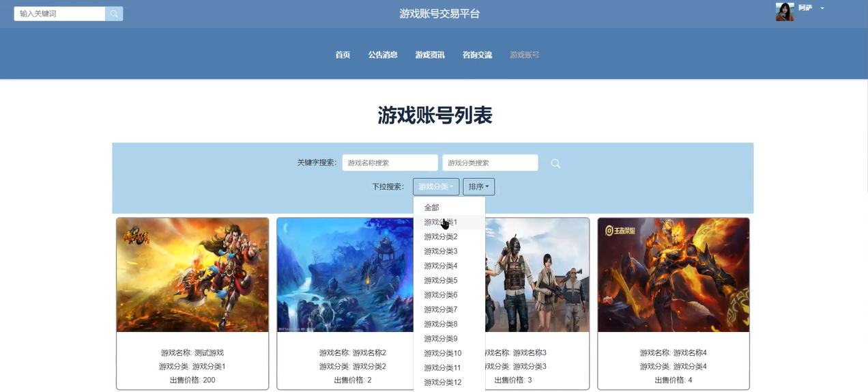Choose 游戏分类7 in dropdown list
The image size is (868, 392).
pos(449,309)
